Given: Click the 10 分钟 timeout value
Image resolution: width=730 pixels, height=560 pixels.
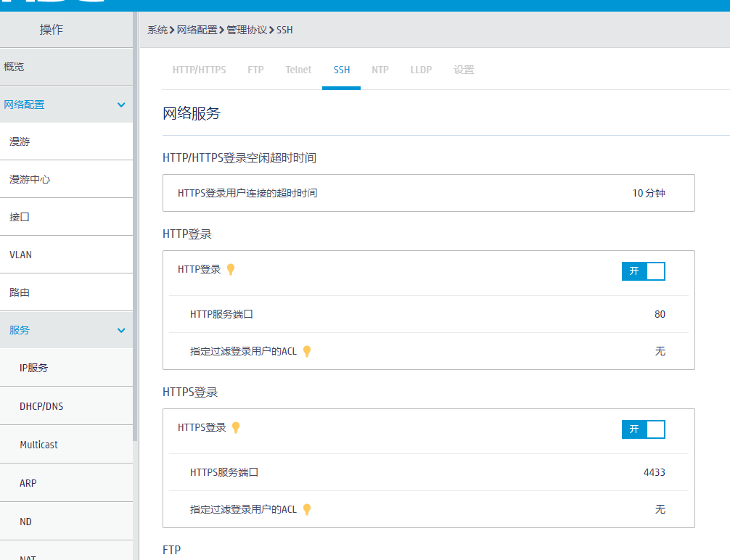Looking at the screenshot, I should point(649,194).
